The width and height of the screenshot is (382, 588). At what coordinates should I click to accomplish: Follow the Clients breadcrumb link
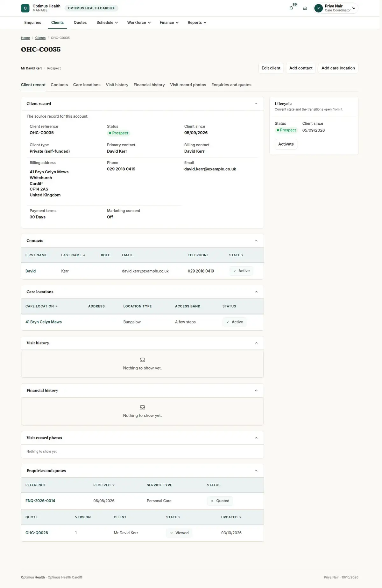point(40,38)
